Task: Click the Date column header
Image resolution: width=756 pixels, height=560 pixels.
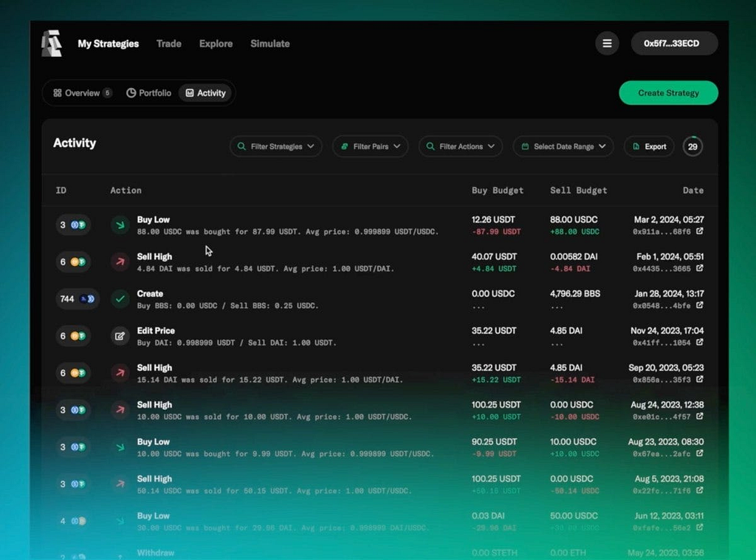Action: (693, 190)
